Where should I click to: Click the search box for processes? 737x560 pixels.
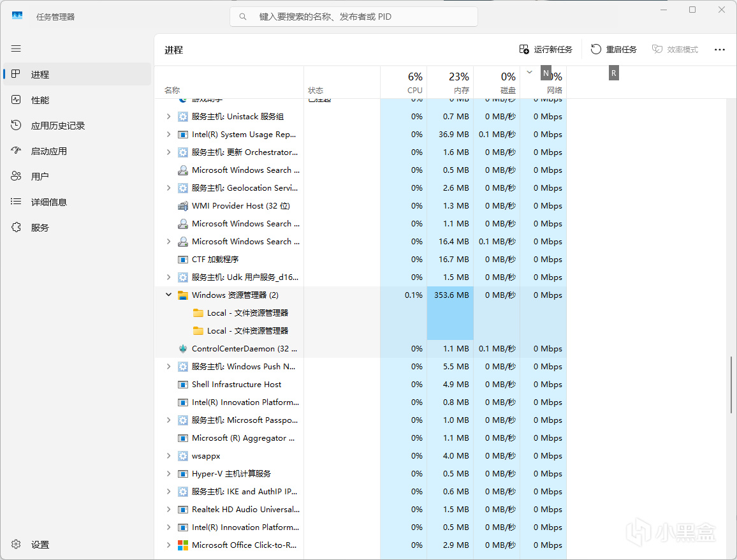click(354, 17)
